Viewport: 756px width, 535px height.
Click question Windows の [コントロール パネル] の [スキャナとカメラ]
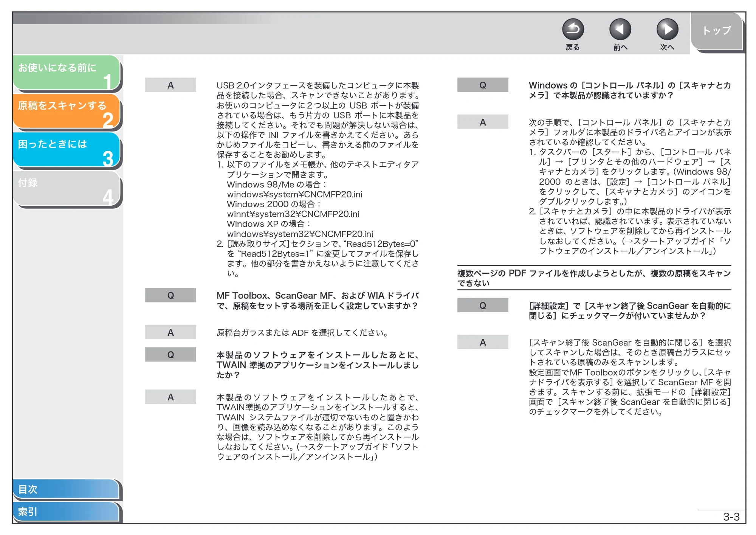[630, 90]
